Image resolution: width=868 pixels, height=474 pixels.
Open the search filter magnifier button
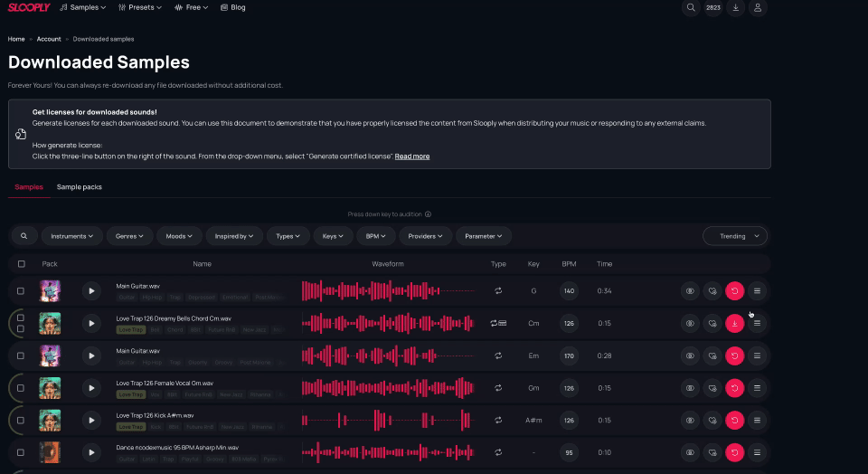pos(24,236)
